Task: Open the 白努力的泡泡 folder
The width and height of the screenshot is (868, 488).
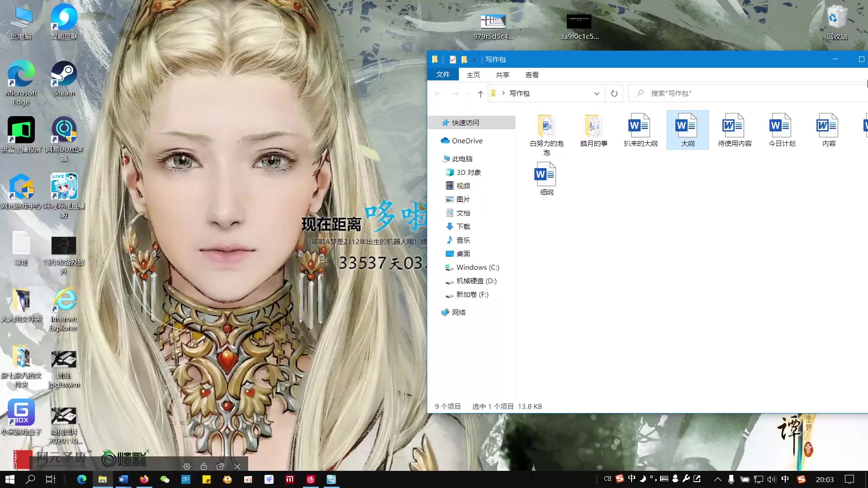Action: [x=547, y=134]
